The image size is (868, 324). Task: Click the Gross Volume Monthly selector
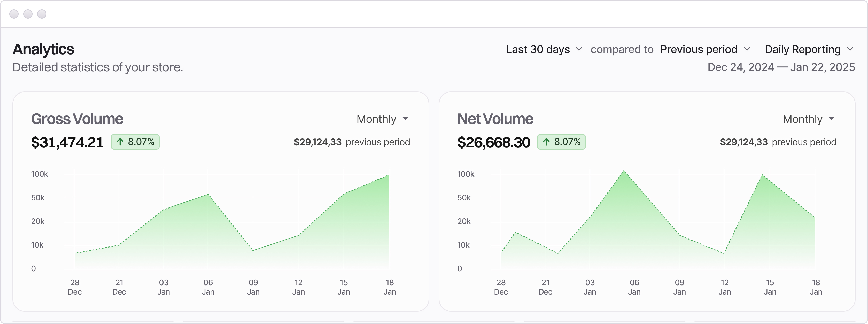tap(377, 119)
